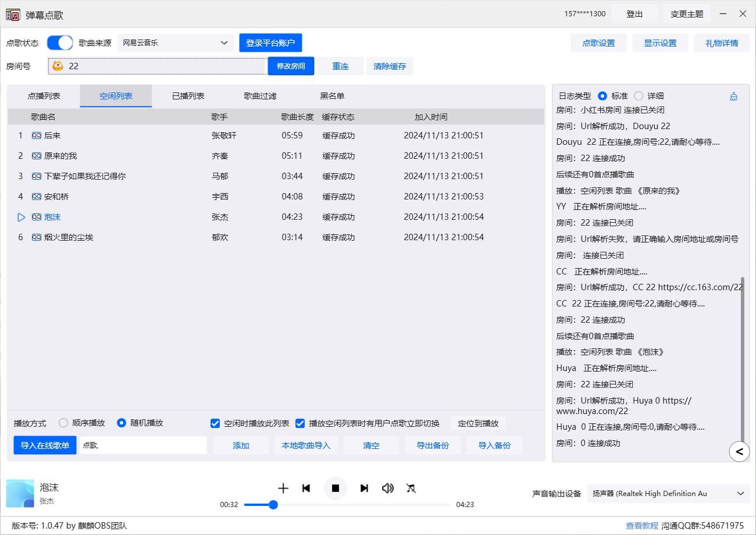This screenshot has width=756, height=535.
Task: Stop the currently playing song 泡沫
Action: coord(336,488)
